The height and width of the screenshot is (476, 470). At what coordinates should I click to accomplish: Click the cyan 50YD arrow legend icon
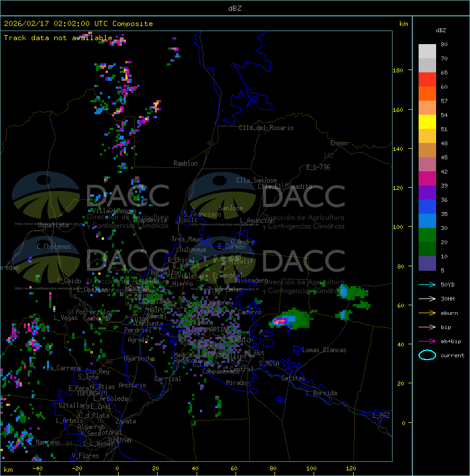point(427,284)
